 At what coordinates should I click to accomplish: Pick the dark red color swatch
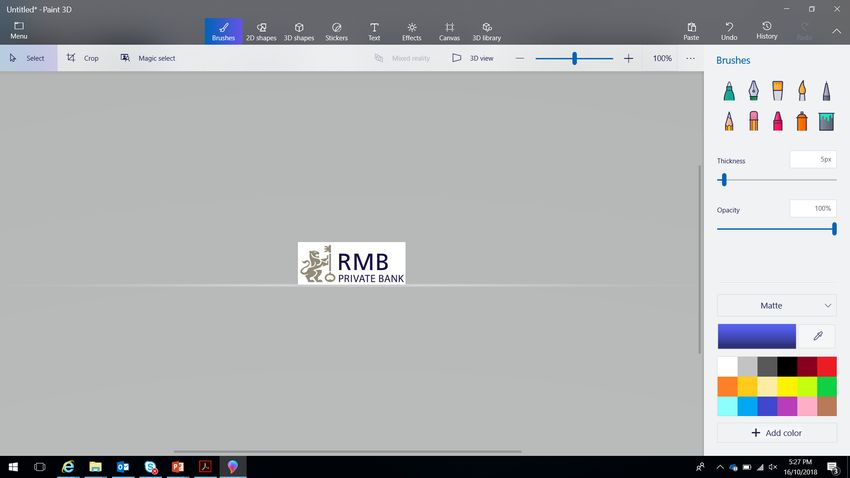tap(807, 367)
